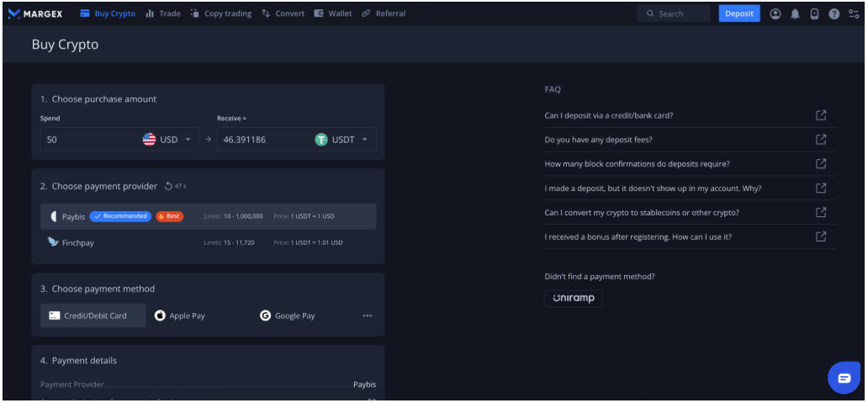Open FAQ 'Do you have any deposit fees?'
Image resolution: width=868 pixels, height=403 pixels.
pos(598,140)
